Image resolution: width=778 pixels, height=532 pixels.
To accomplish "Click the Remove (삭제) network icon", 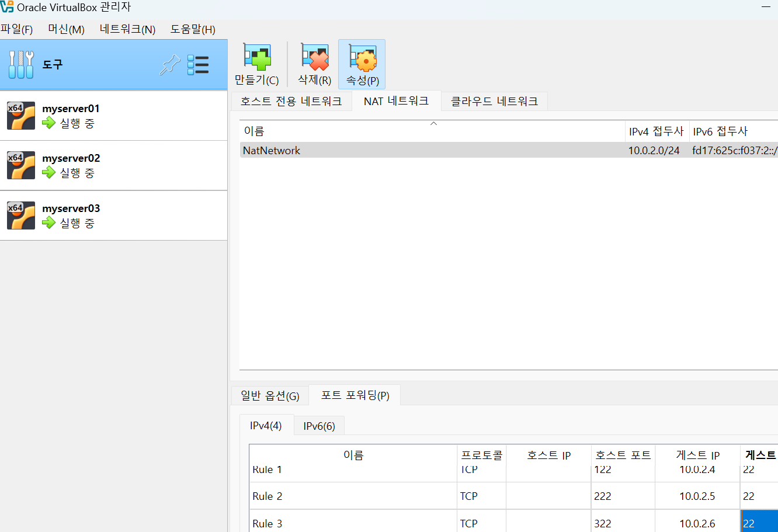I will 315,58.
